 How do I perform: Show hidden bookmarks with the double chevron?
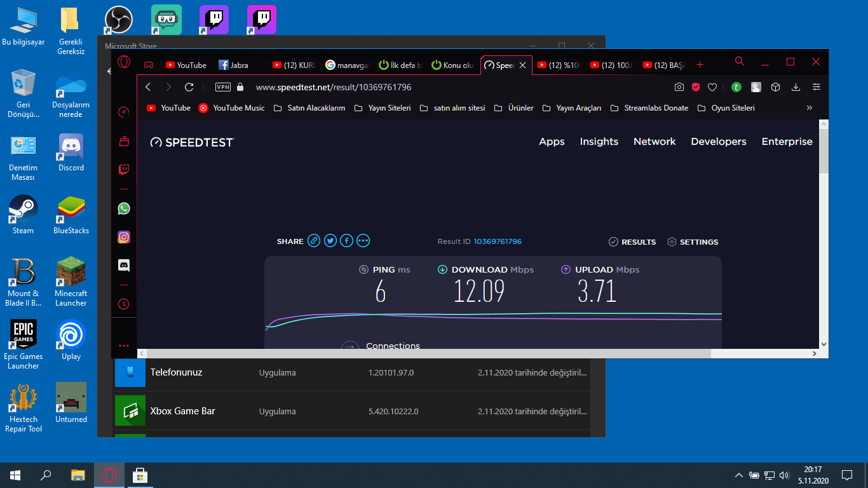(810, 108)
